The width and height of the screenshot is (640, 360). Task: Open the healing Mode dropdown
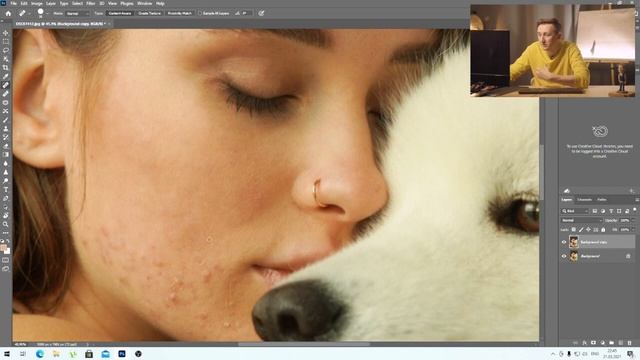pos(78,13)
